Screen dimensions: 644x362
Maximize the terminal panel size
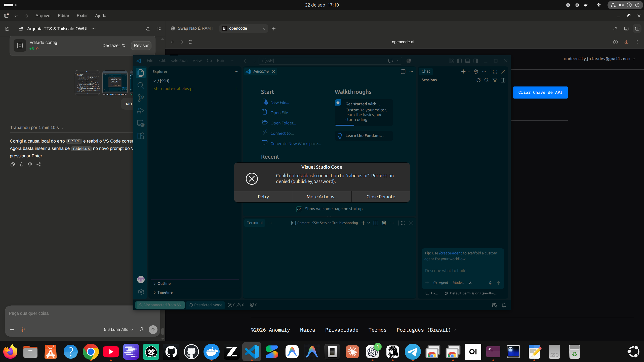403,223
